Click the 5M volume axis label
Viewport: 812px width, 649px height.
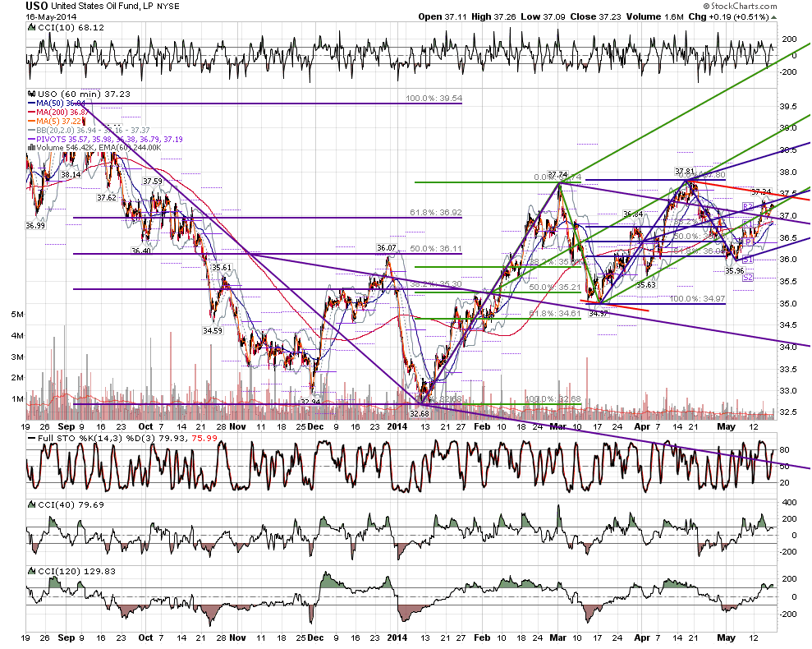(17, 314)
